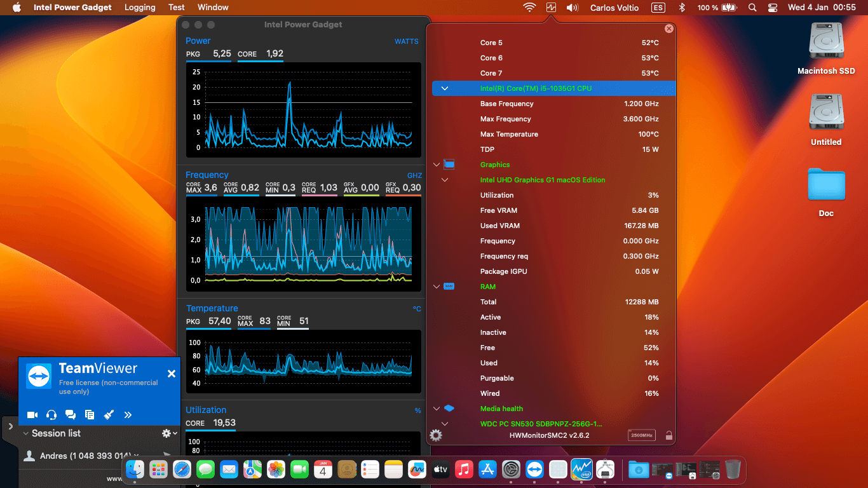Collapse the Media health section
The width and height of the screenshot is (868, 488).
tap(437, 409)
